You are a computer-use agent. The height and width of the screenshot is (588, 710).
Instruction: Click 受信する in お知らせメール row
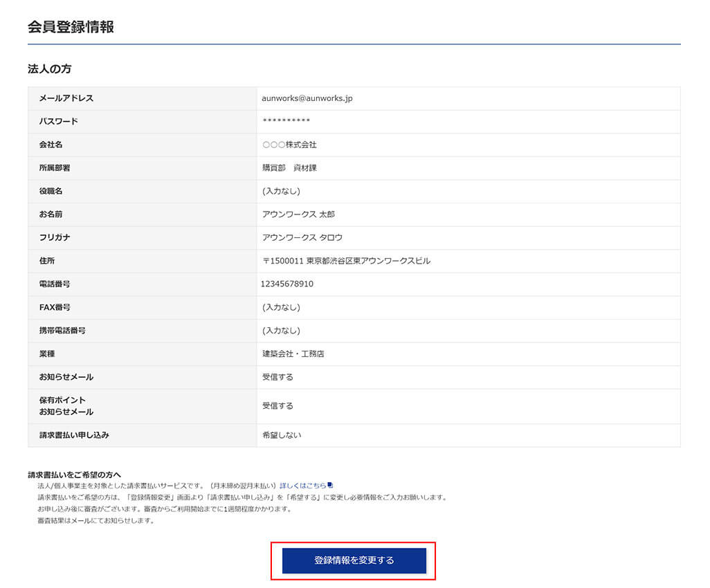click(x=277, y=377)
